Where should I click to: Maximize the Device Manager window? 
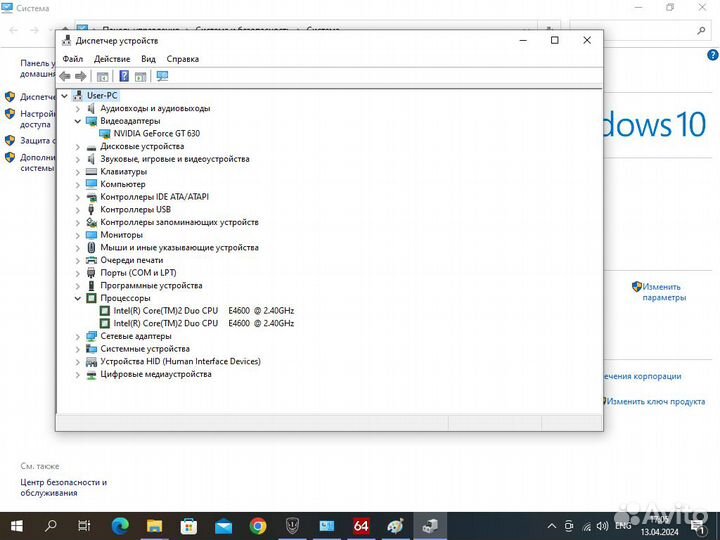tap(555, 40)
